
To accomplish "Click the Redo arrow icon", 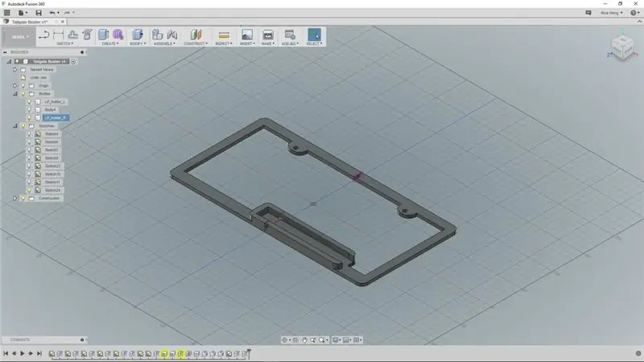I will click(x=67, y=13).
